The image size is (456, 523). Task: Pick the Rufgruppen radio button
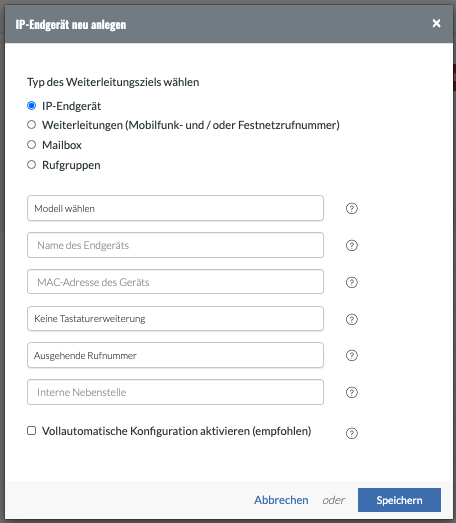pos(31,165)
